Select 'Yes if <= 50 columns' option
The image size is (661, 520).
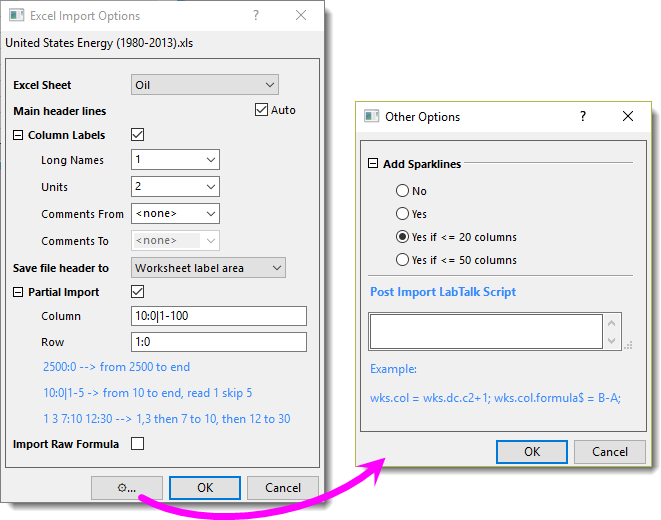coord(402,260)
